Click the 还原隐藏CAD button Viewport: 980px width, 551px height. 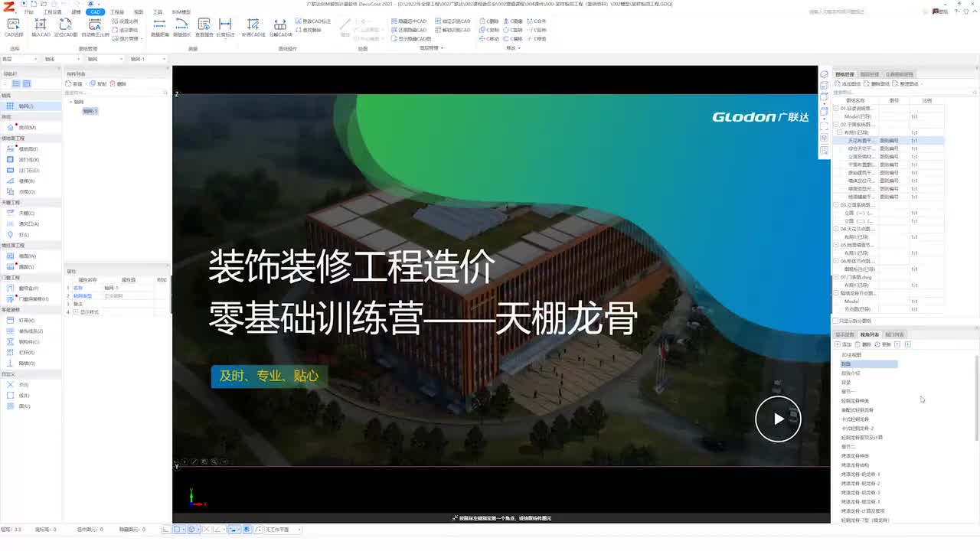coord(409,31)
